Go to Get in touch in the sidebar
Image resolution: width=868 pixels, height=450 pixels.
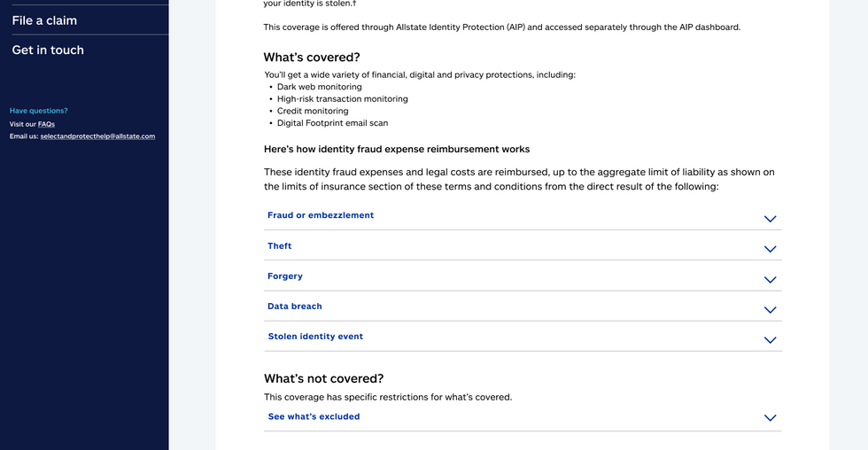[48, 50]
